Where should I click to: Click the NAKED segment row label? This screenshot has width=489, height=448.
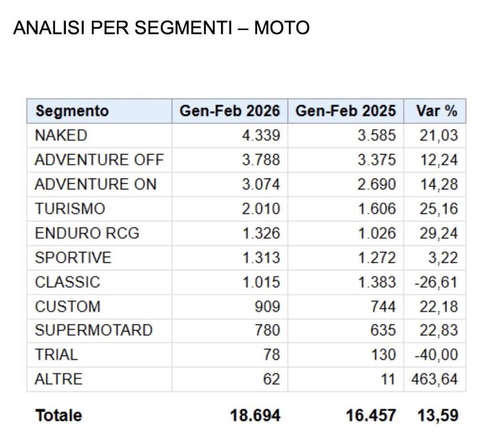tap(61, 135)
